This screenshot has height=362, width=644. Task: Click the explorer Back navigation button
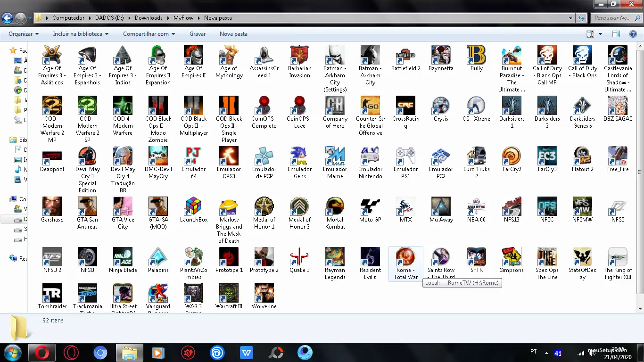pos(7,18)
